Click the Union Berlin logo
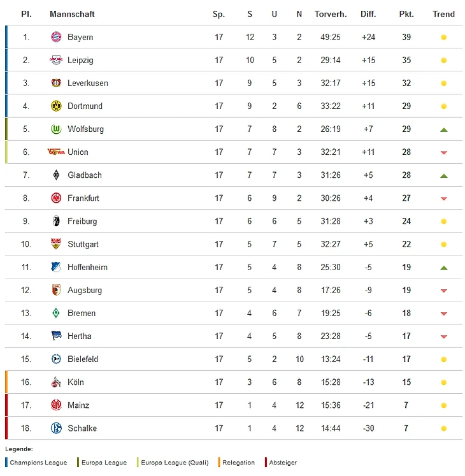The height and width of the screenshot is (476, 465). 56,152
